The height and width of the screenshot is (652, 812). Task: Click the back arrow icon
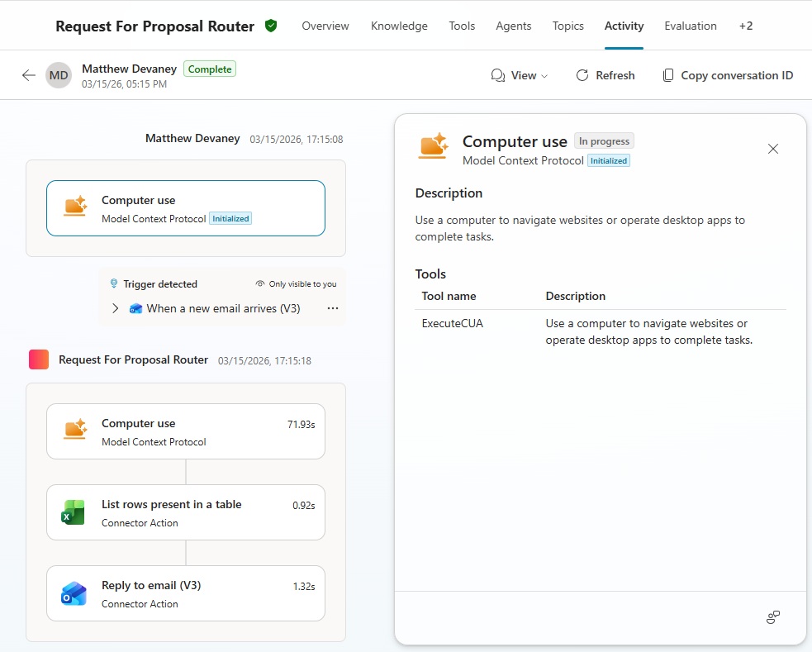[x=29, y=75]
